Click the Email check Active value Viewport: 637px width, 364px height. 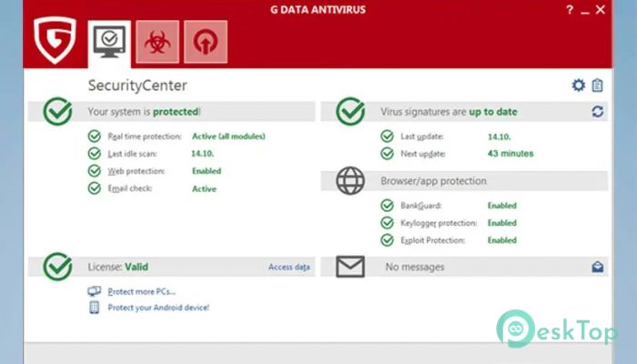(204, 189)
